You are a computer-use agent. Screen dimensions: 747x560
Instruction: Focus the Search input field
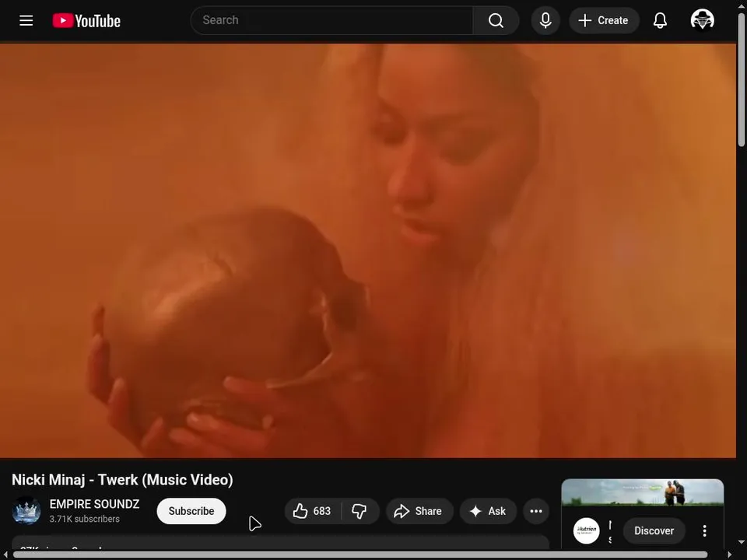tap(332, 20)
